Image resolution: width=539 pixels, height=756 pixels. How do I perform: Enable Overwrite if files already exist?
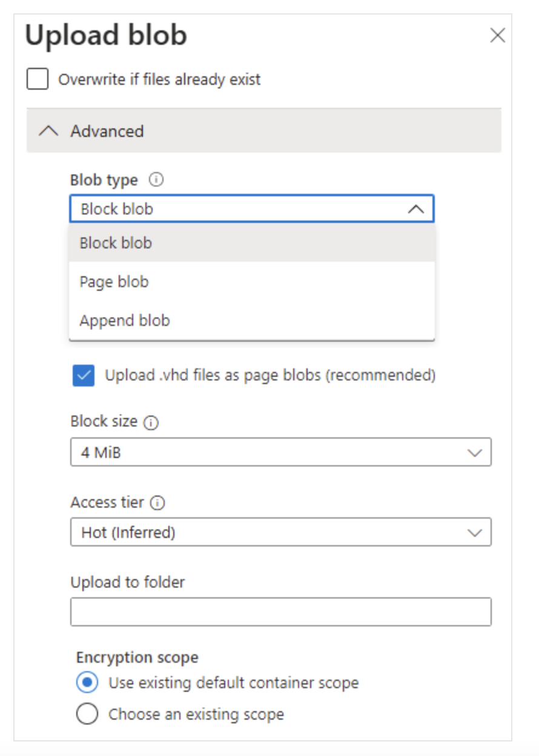pos(38,79)
